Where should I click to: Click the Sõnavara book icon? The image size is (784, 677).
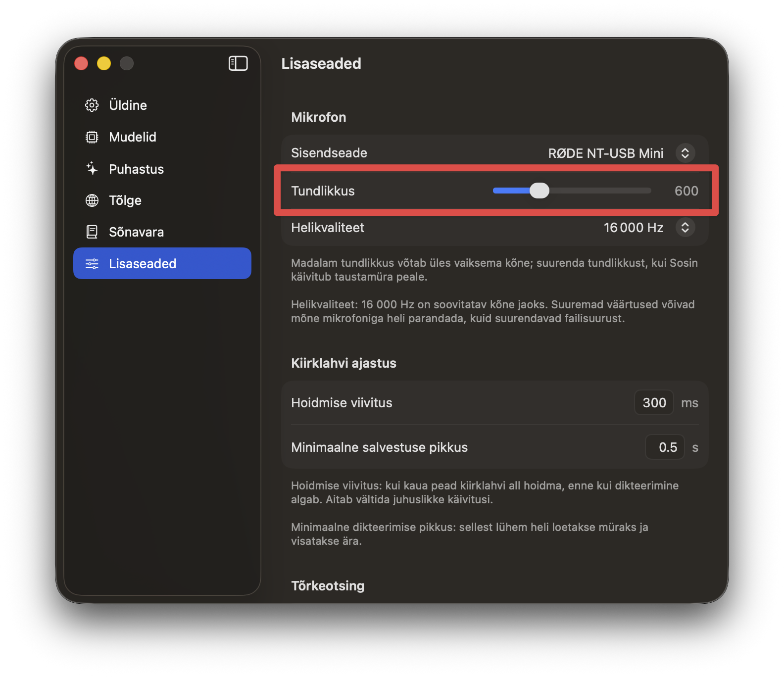[x=92, y=232]
